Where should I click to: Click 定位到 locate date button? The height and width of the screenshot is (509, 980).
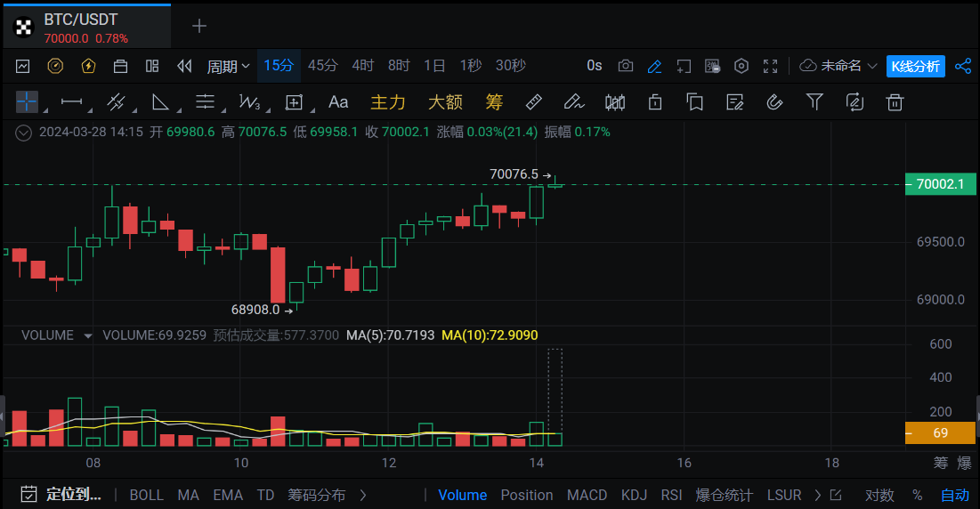[x=62, y=495]
